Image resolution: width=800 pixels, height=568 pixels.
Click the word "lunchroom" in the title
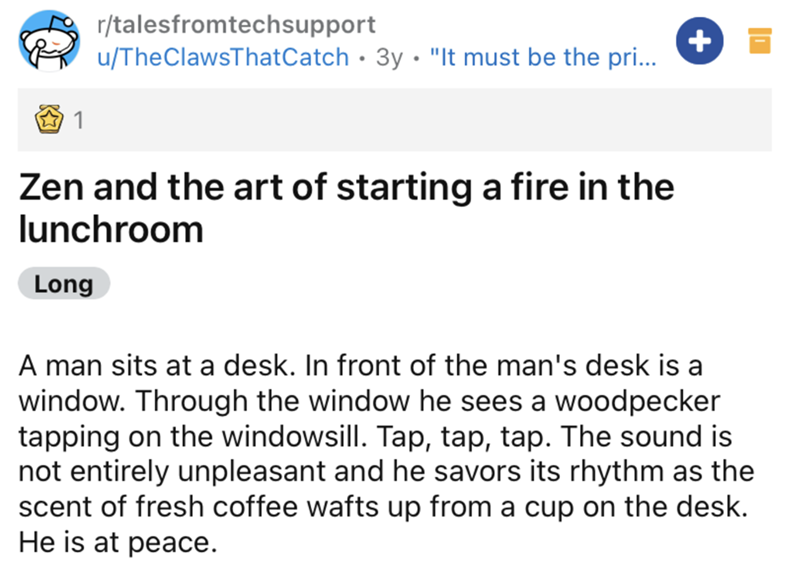click(110, 229)
